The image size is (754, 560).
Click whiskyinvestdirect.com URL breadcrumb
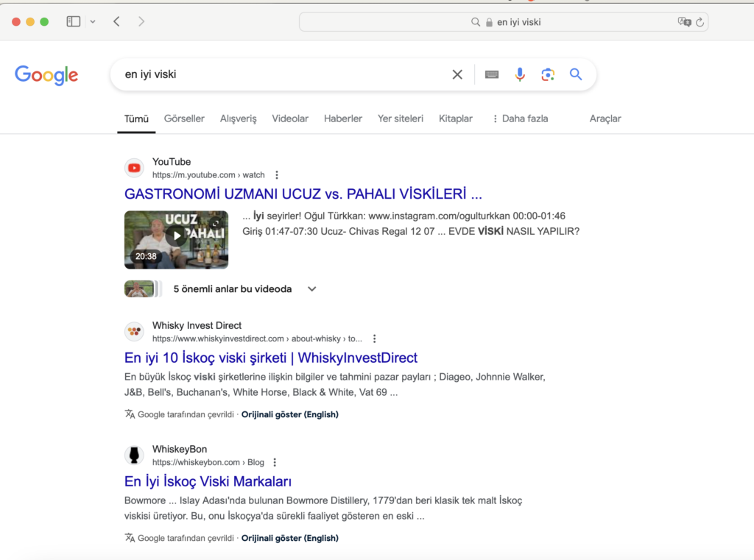click(x=257, y=339)
